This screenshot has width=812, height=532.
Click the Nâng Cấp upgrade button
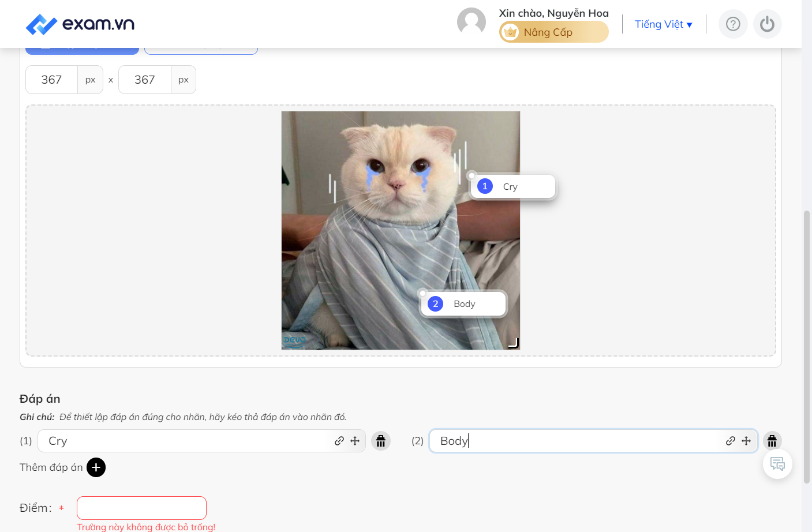[553, 32]
